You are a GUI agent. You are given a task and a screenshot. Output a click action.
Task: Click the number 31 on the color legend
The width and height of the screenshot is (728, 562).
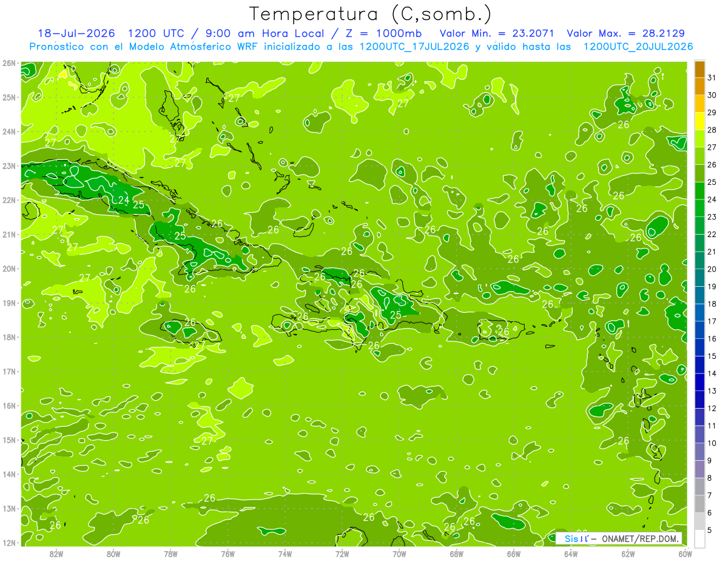pos(712,78)
